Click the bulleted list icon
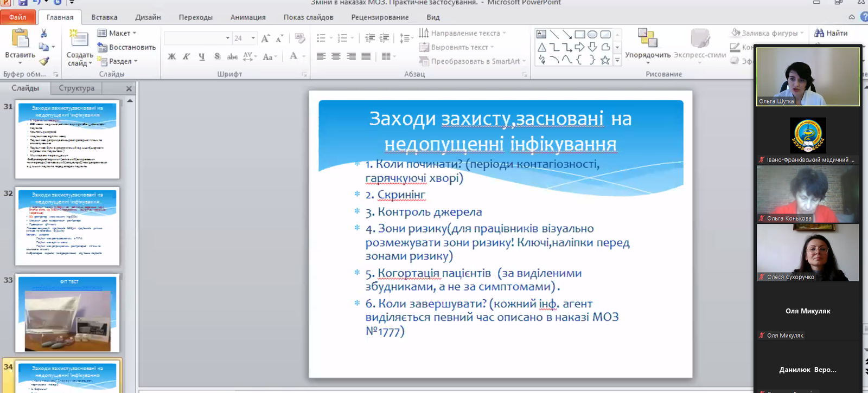The width and height of the screenshot is (868, 393). [x=321, y=38]
